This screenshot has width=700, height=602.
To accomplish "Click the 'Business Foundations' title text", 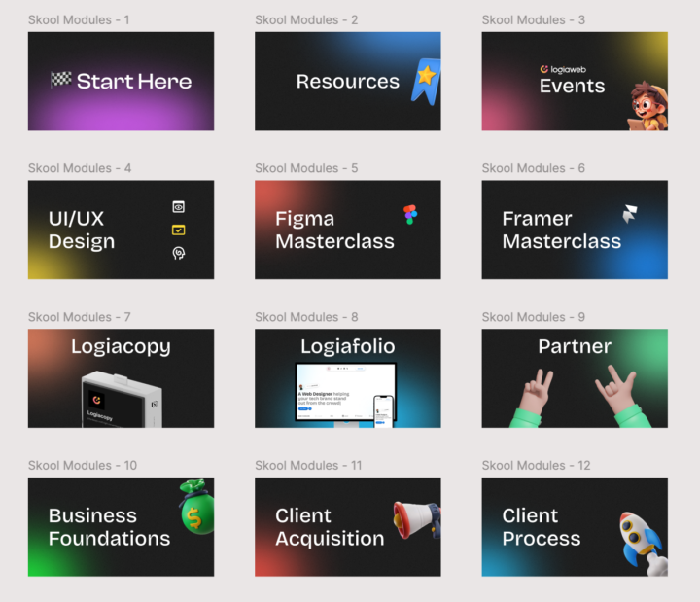I will 109,527.
